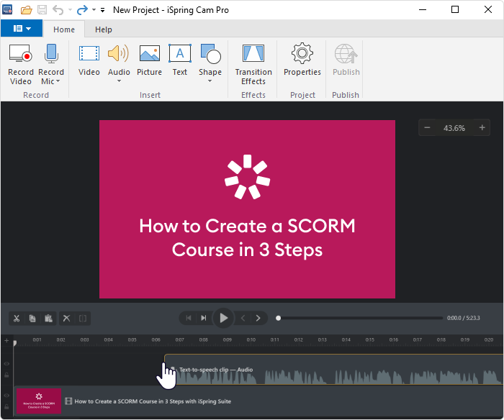Click the 0:10 mark on timeline ruler
The width and height of the screenshot is (504, 420).
251,339
